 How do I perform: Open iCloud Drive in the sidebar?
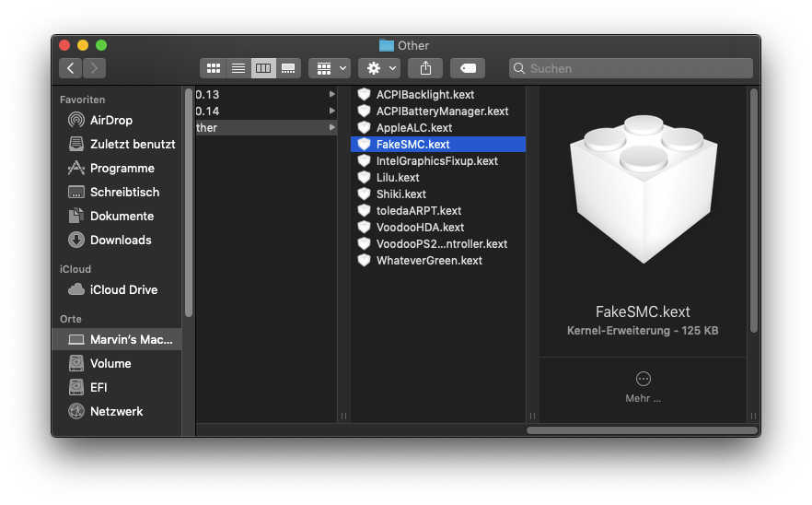tap(117, 289)
